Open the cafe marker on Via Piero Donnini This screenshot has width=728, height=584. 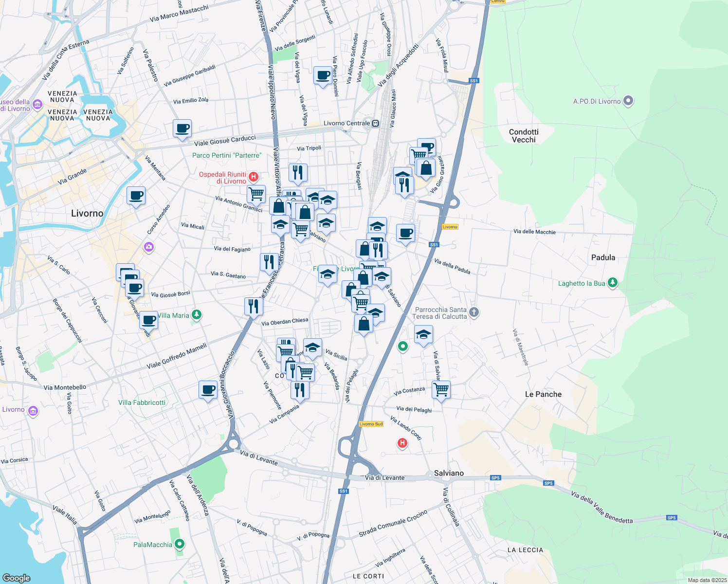[x=323, y=76]
